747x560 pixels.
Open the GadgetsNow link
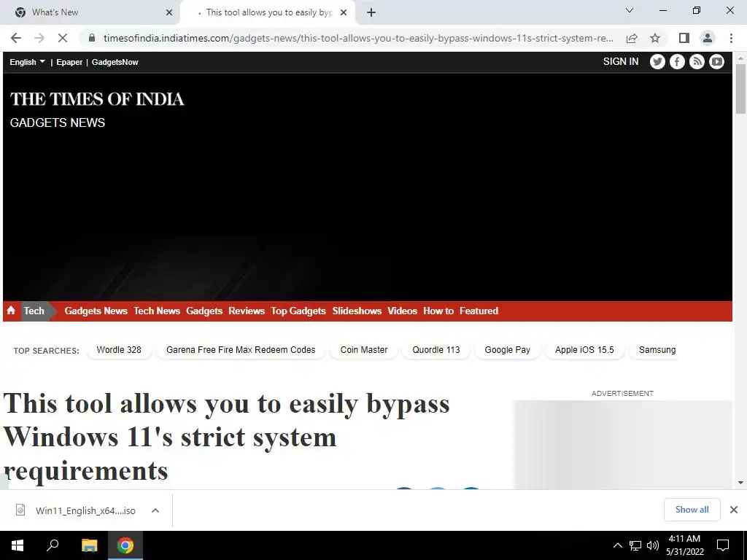(x=115, y=62)
